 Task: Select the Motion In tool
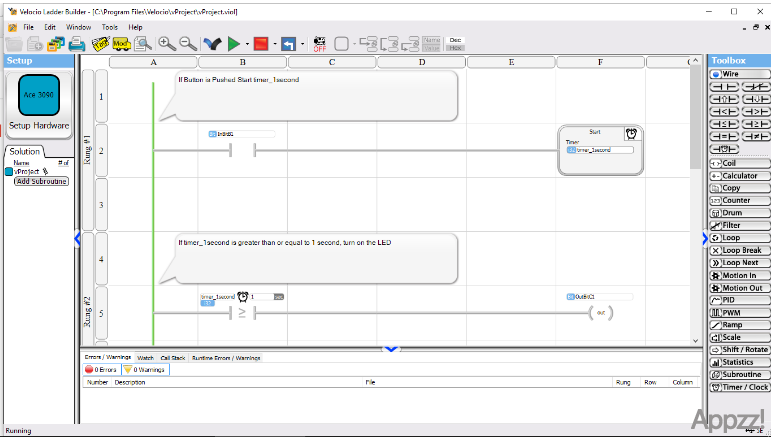coord(739,275)
